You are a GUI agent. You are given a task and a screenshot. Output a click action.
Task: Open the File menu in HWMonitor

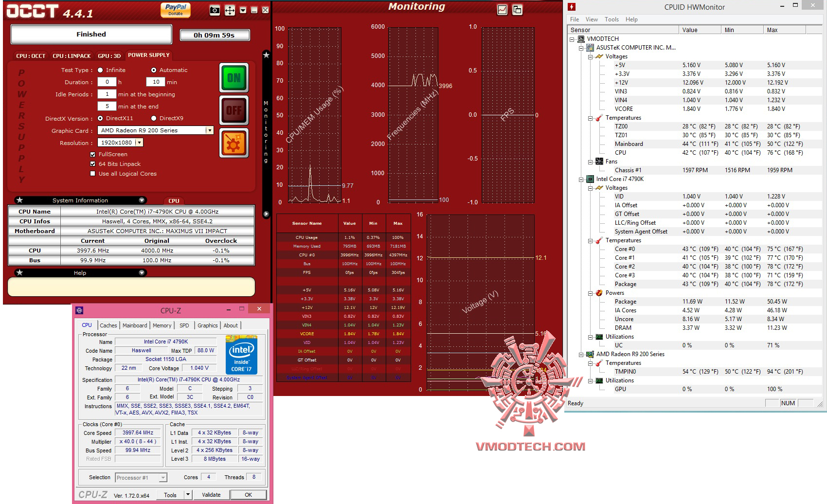(575, 19)
